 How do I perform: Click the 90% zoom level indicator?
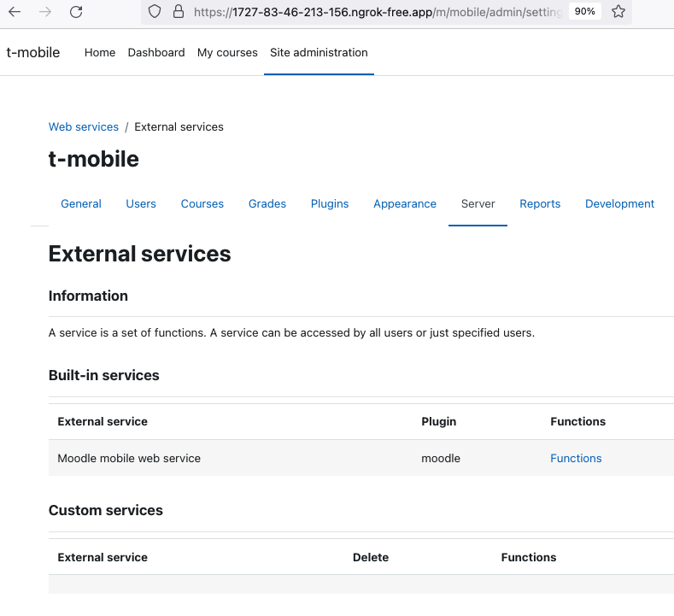click(584, 12)
